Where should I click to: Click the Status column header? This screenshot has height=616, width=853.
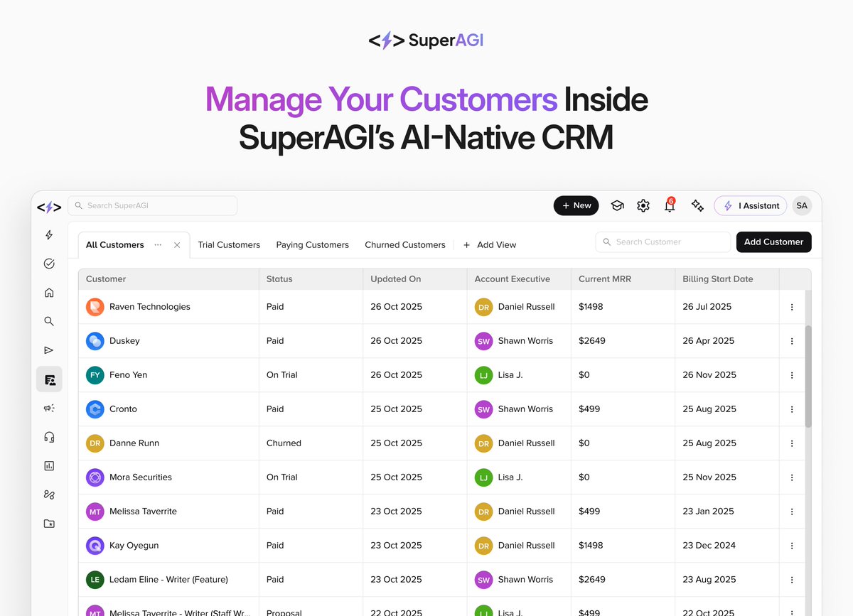311,279
